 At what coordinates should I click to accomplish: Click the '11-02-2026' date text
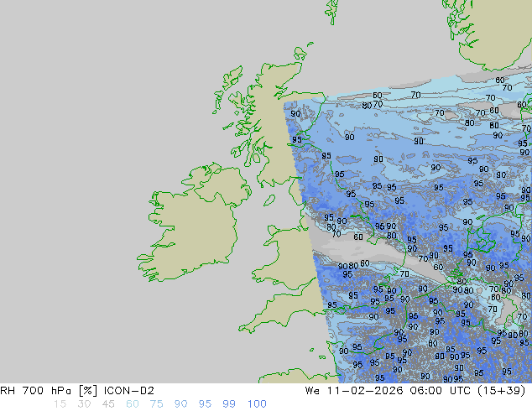pyautogui.click(x=365, y=391)
